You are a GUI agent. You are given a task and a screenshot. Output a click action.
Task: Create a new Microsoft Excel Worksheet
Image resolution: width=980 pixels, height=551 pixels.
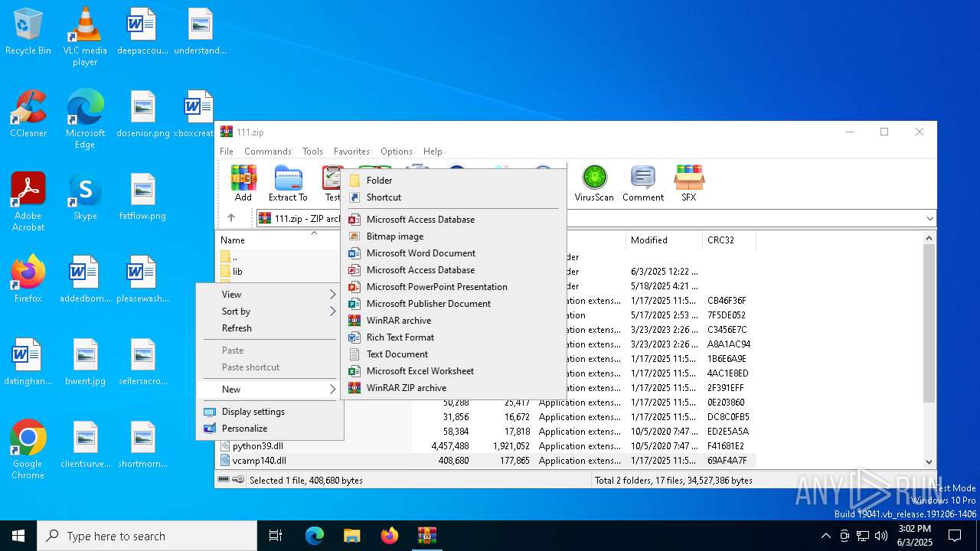(453, 371)
